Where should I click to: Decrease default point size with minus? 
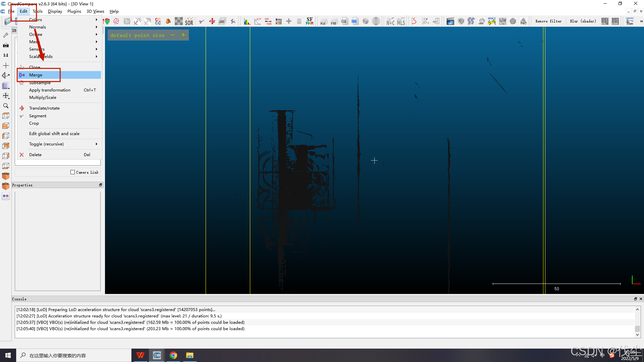(x=172, y=35)
